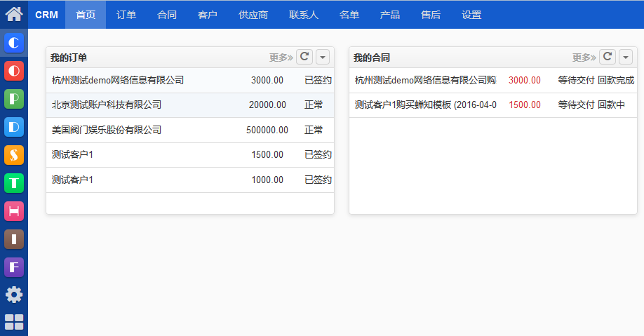Screen dimensions: 644x336
Task: Open order row 美国阀门娱乐股份有限公司
Action: pyautogui.click(x=107, y=130)
